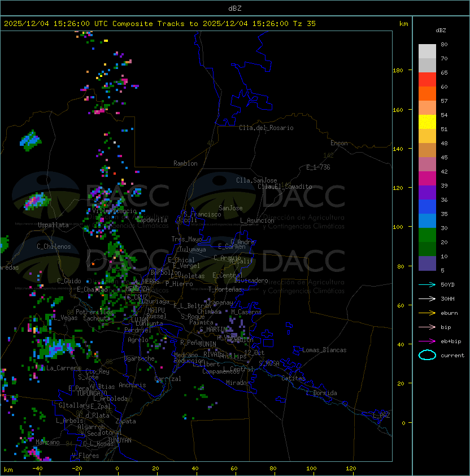Pick the light gray 80 dBZ swatch
The height and width of the screenshot is (476, 470).
(427, 51)
